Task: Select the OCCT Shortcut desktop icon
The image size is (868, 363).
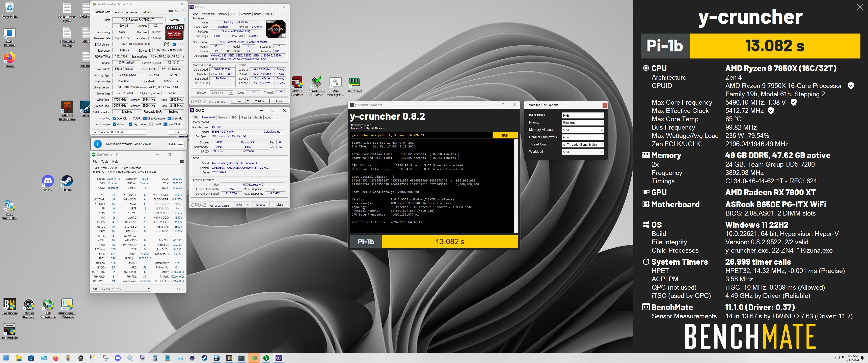Action: (297, 86)
